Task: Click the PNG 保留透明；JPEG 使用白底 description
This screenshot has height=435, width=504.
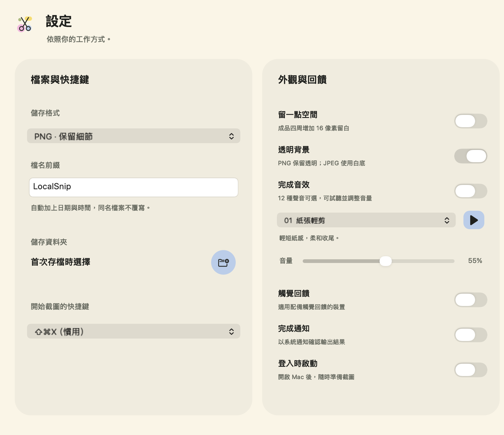Action: pyautogui.click(x=321, y=163)
